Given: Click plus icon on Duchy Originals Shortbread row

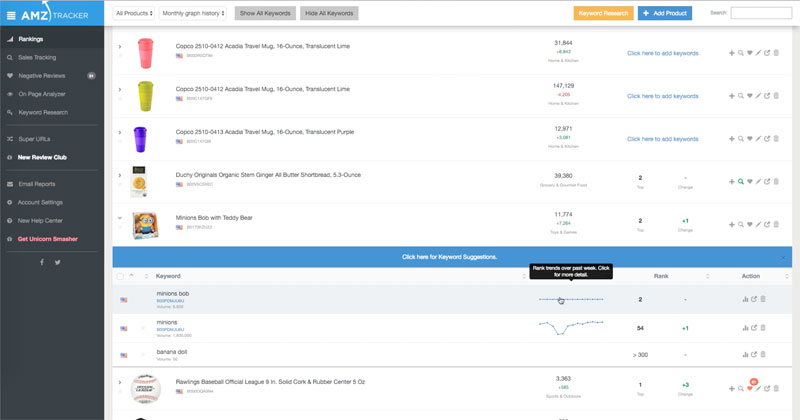Looking at the screenshot, I should tap(732, 182).
